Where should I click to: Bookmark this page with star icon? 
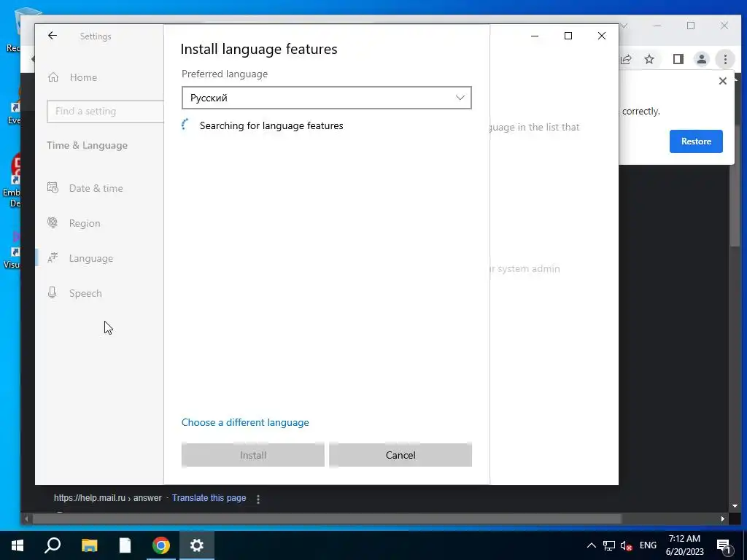tap(649, 59)
